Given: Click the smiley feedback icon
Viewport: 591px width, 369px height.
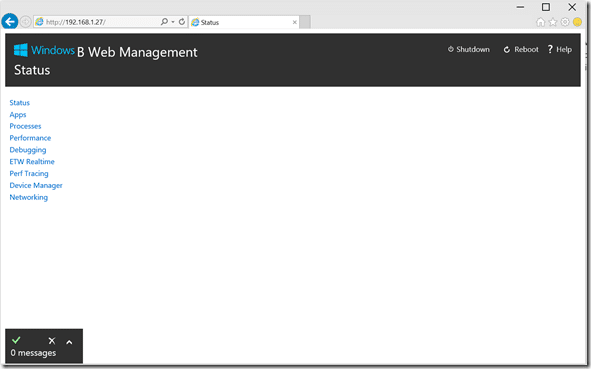Looking at the screenshot, I should 577,22.
